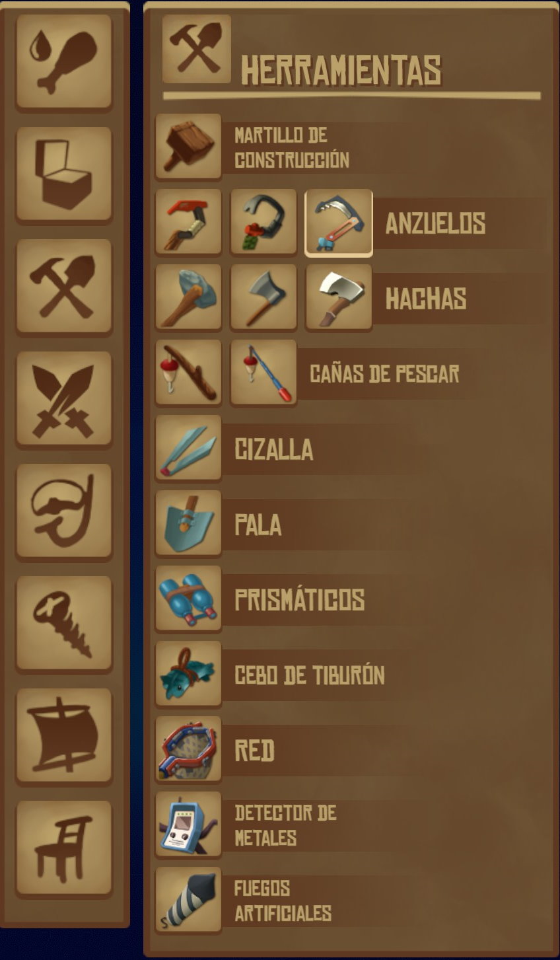Choose the Cebo de Tiburón item
This screenshot has height=960, width=560.
pyautogui.click(x=284, y=674)
